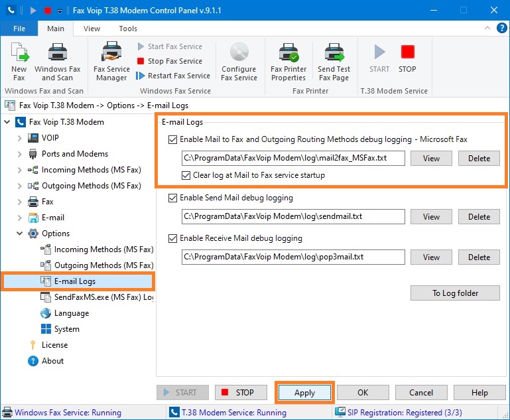Click the bottom STOP button

[x=241, y=393]
